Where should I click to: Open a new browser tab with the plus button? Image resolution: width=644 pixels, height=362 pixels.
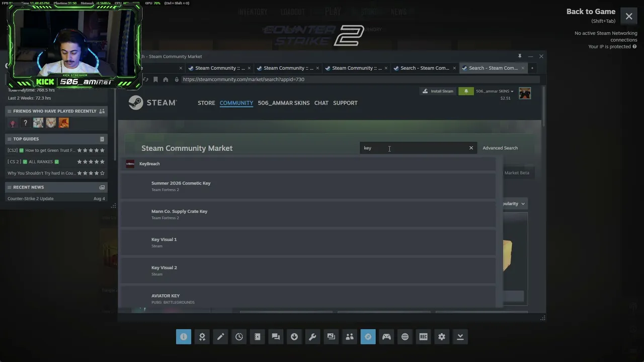click(532, 68)
